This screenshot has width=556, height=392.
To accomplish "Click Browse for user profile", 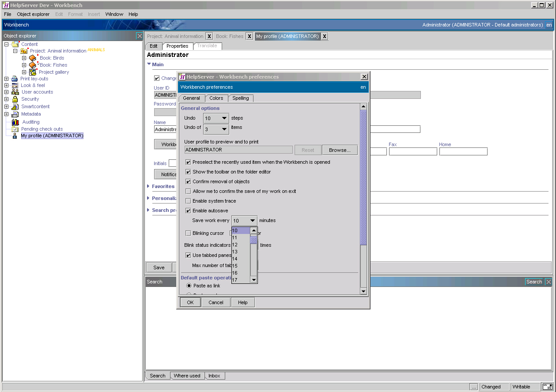I will tap(340, 150).
